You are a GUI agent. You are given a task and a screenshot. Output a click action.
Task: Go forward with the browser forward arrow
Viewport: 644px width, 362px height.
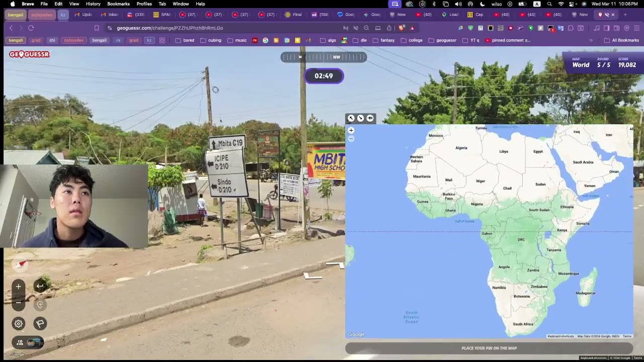click(x=21, y=28)
